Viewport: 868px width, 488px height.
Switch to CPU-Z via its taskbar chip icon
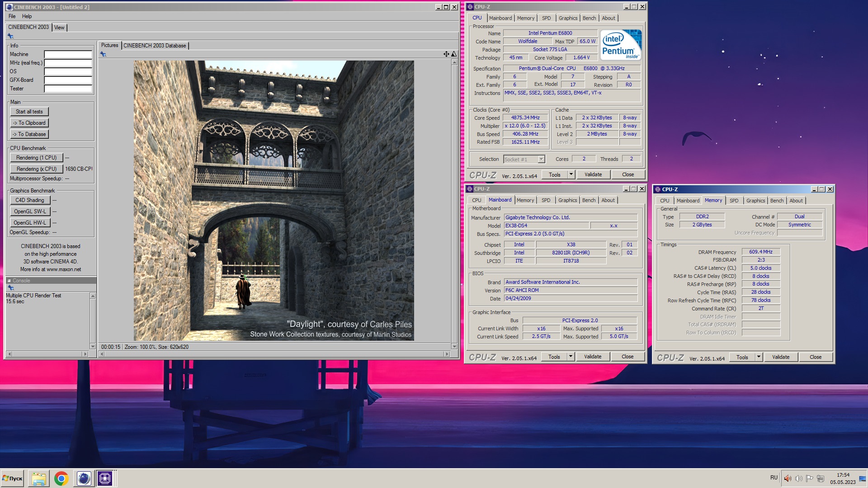click(105, 479)
